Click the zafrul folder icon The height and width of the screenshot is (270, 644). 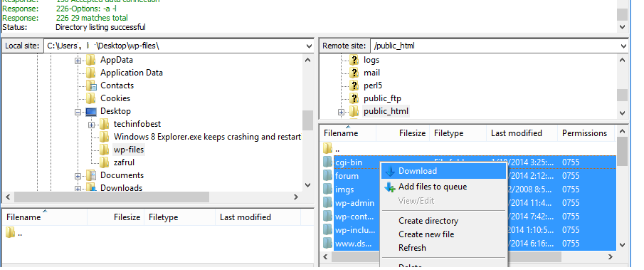pos(105,162)
